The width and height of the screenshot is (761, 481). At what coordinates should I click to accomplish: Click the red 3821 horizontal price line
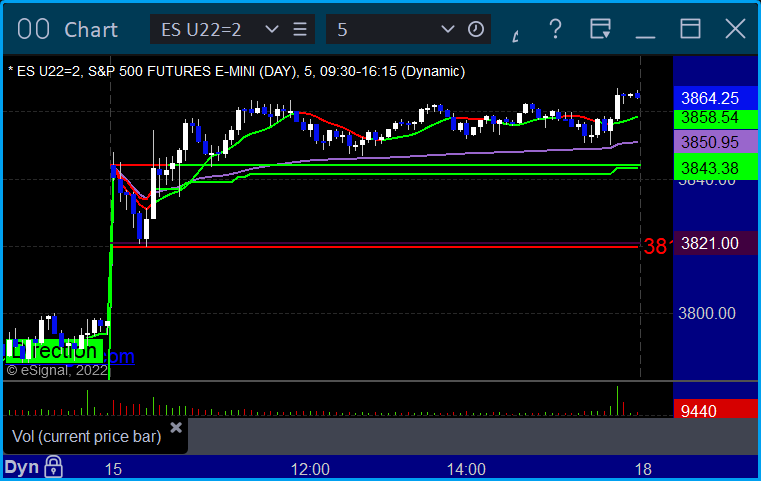point(375,247)
